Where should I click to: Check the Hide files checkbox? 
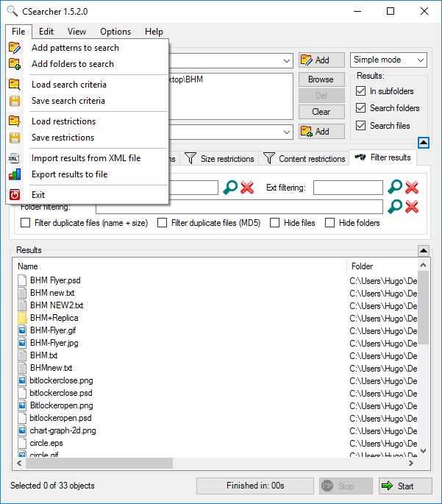click(x=274, y=223)
